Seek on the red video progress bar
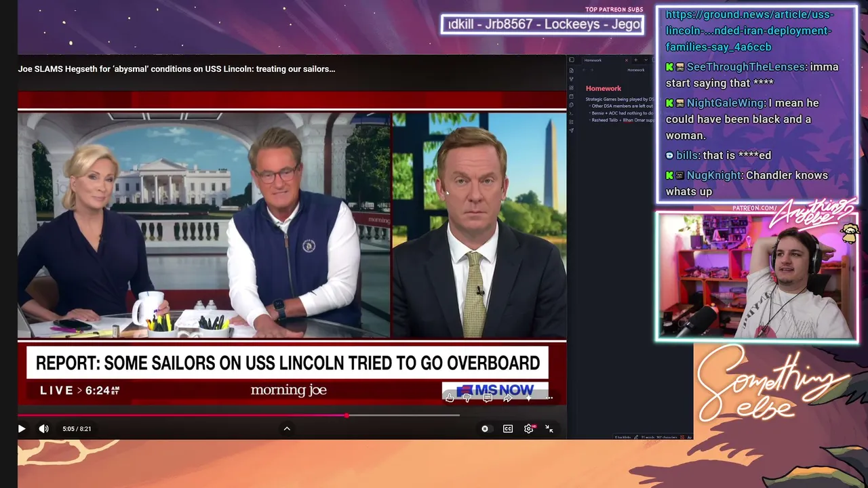 tap(239, 415)
